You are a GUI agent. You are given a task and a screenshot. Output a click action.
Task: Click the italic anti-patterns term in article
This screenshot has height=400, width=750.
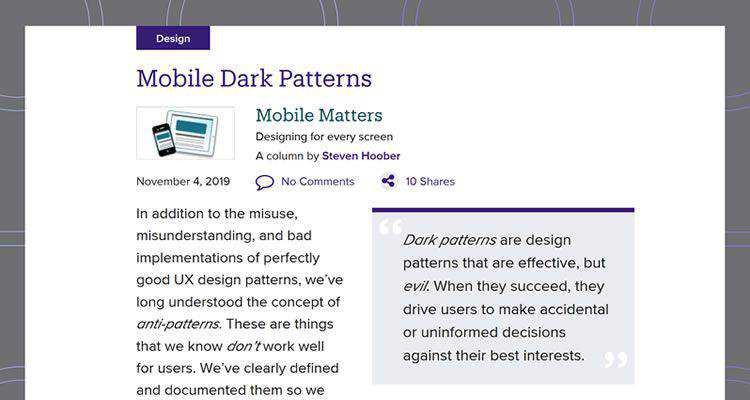tap(177, 324)
